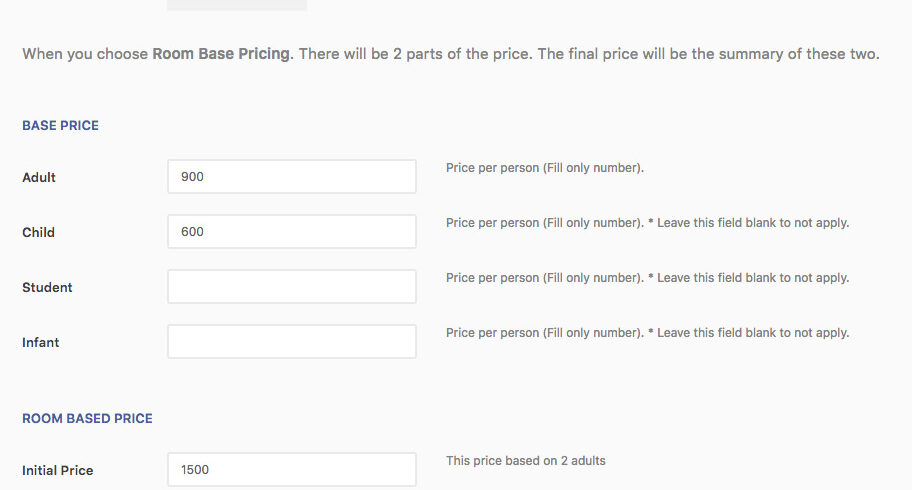Click the BASE PRICE section heading
The height and width of the screenshot is (490, 912).
60,126
